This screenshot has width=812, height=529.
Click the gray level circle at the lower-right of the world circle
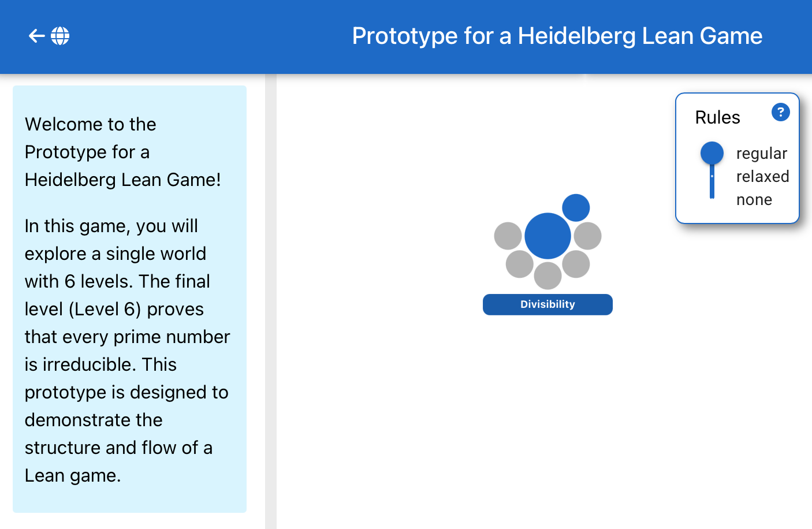(x=576, y=264)
